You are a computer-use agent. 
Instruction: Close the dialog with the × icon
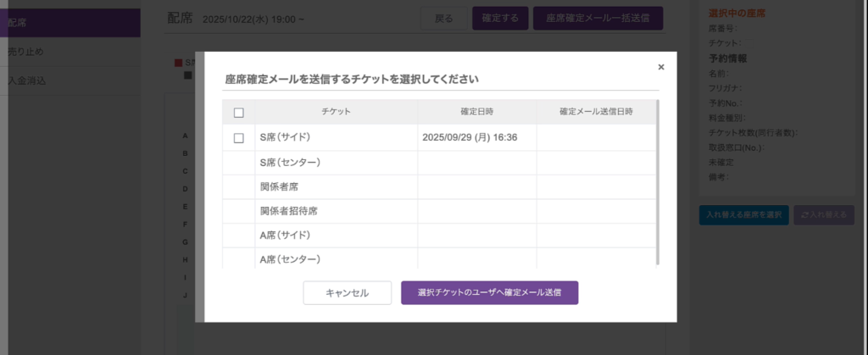[x=661, y=67]
